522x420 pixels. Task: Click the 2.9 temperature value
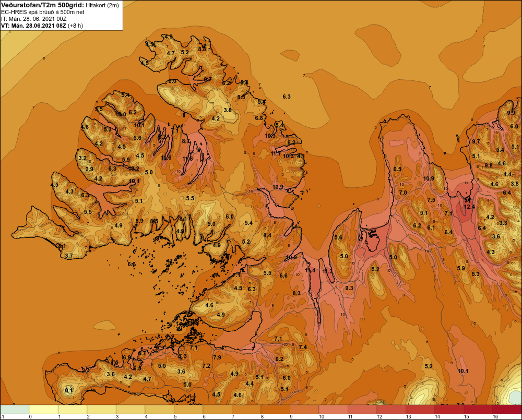89,169
